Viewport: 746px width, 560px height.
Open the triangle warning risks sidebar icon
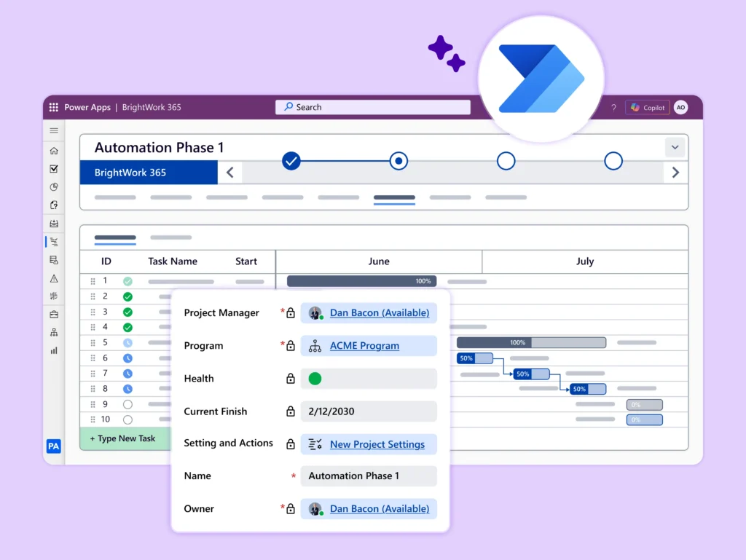click(54, 279)
